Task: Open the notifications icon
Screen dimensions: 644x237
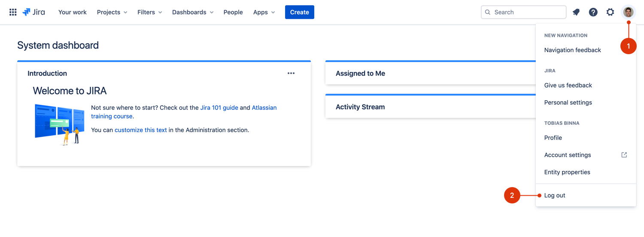Action: click(576, 12)
